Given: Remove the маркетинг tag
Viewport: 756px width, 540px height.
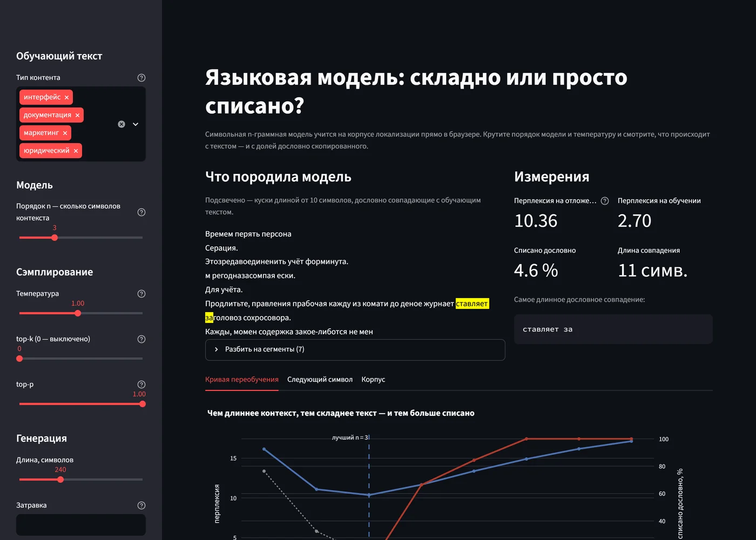Looking at the screenshot, I should coord(65,133).
